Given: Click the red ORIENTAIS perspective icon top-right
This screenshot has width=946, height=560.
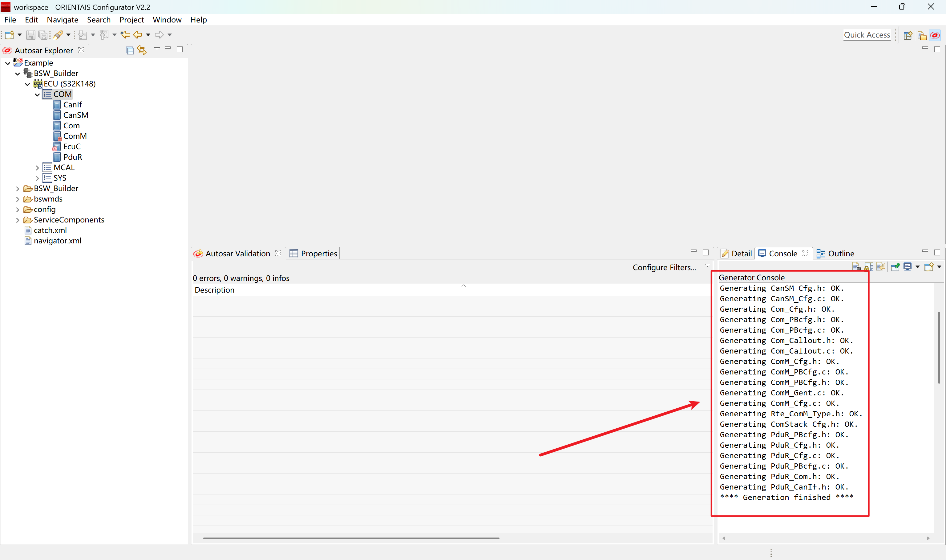Looking at the screenshot, I should pyautogui.click(x=935, y=35).
